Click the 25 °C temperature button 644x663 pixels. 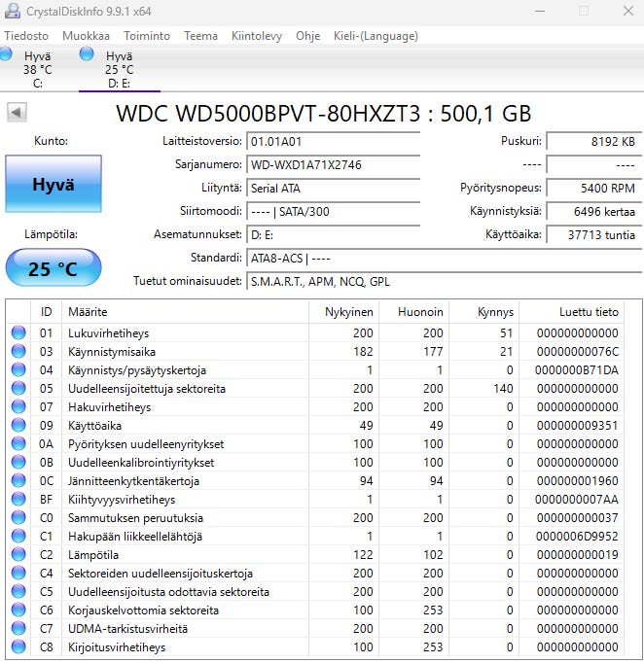click(x=54, y=268)
